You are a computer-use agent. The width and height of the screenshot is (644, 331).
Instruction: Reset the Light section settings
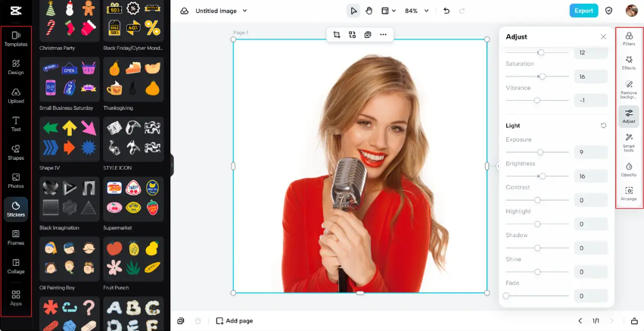click(x=603, y=126)
